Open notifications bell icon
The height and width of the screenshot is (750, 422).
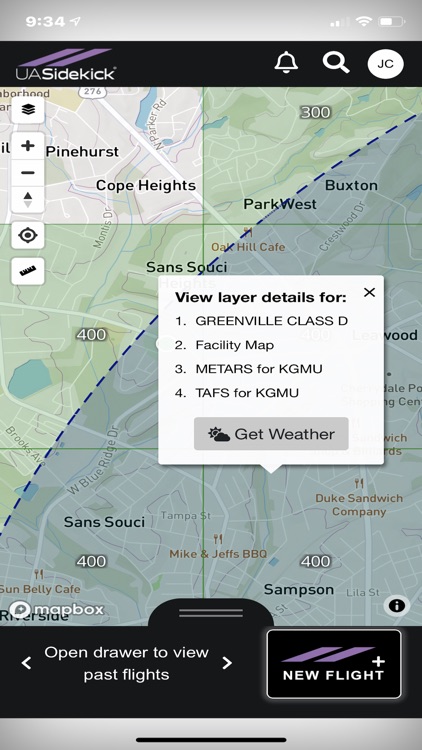286,63
